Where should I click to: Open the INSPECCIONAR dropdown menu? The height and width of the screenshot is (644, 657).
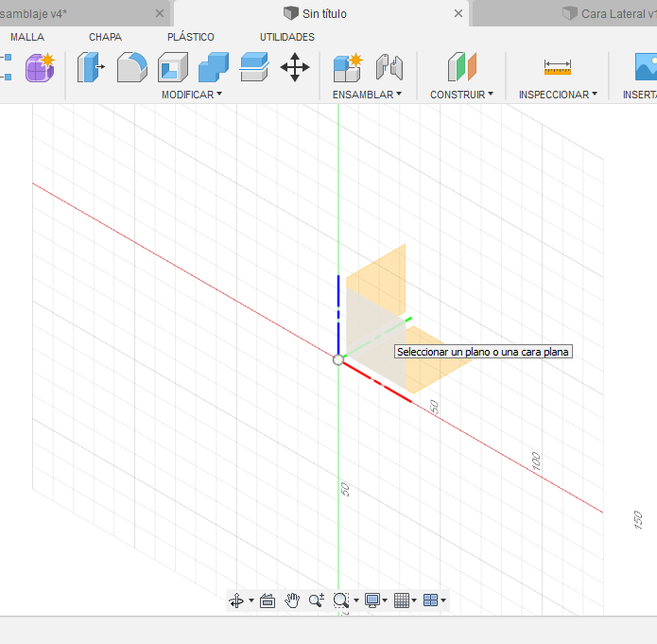(x=558, y=95)
